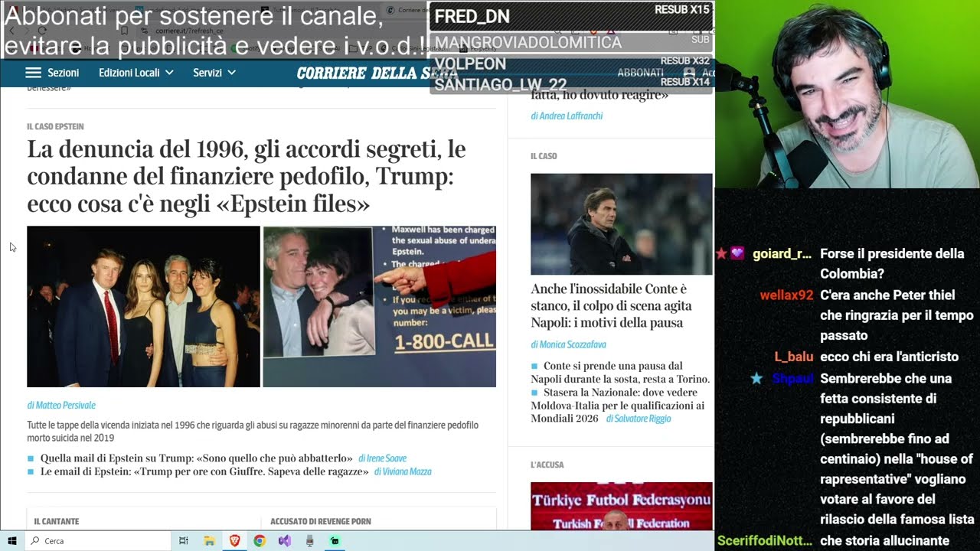Open the microphone app taskbar icon
Screen dimensions: 980x551
tap(309, 540)
